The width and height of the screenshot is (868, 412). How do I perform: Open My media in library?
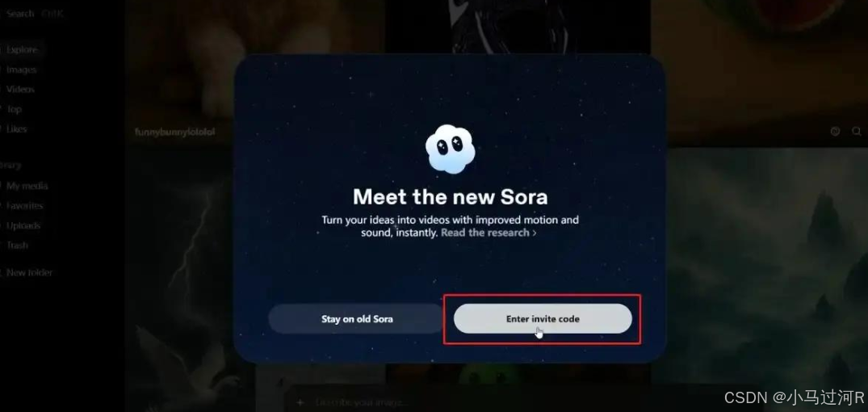pyautogui.click(x=27, y=186)
